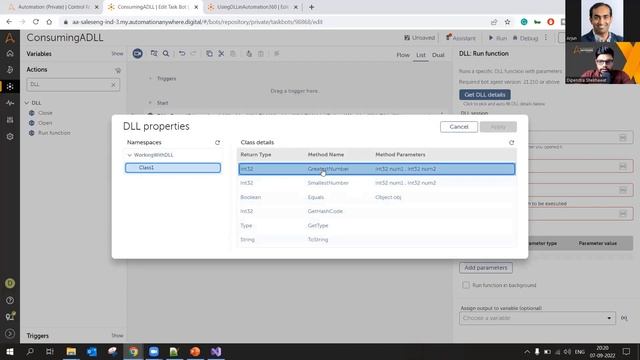Screen dimensions: 640x360
Task: Bookmark this page with the star
Action: coord(507,22)
